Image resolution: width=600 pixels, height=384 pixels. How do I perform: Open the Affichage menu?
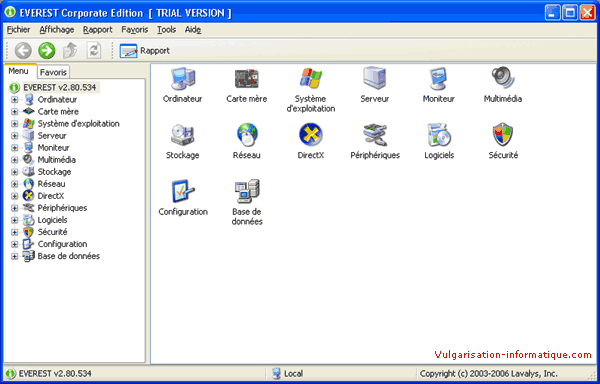click(57, 29)
